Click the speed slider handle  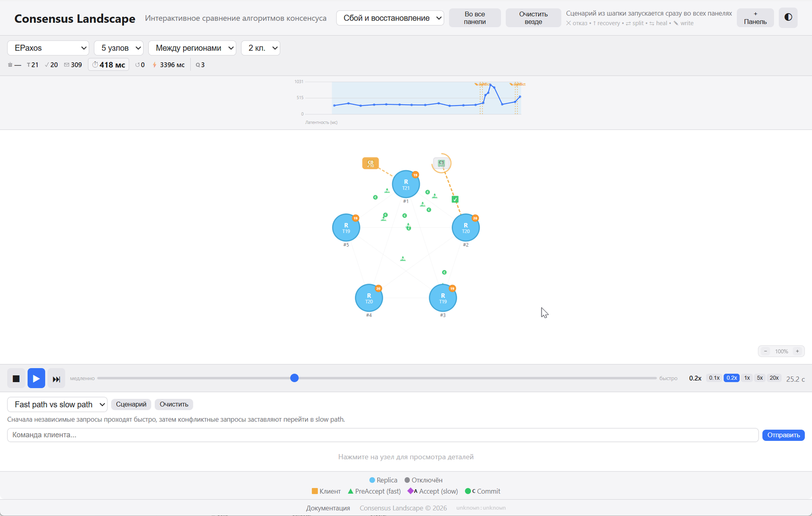[x=294, y=378]
